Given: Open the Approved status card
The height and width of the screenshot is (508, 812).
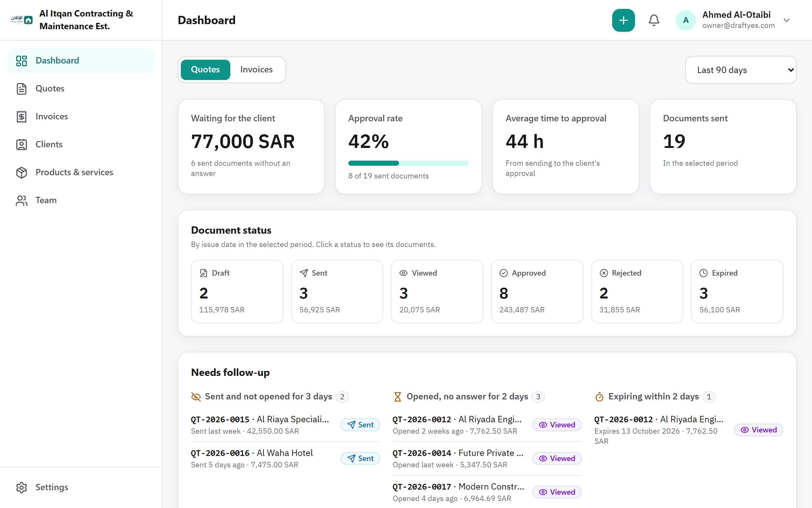Looking at the screenshot, I should coord(537,291).
